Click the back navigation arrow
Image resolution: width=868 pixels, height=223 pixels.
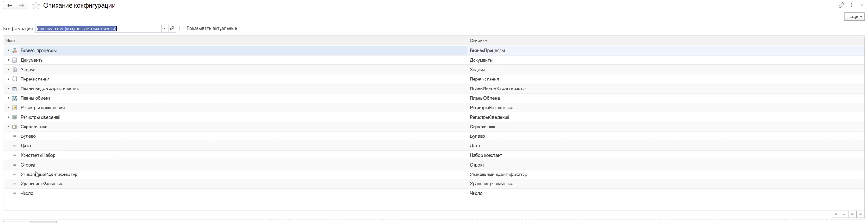pyautogui.click(x=9, y=5)
